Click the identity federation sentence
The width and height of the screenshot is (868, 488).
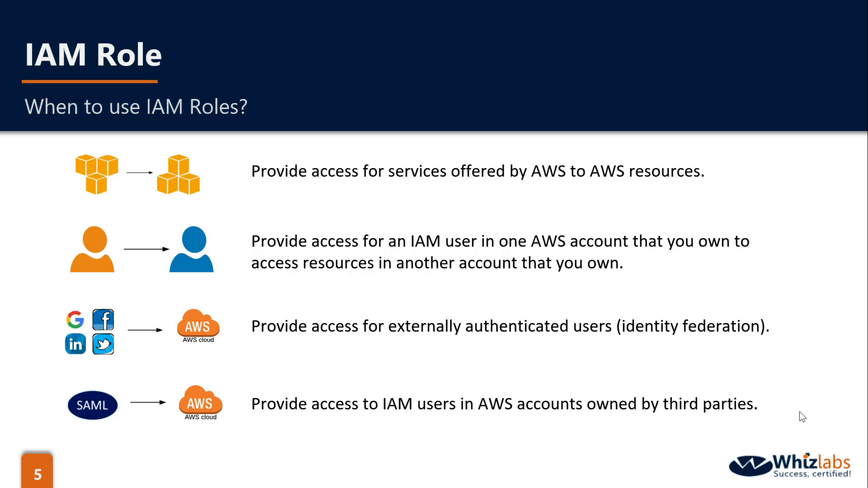coord(510,326)
